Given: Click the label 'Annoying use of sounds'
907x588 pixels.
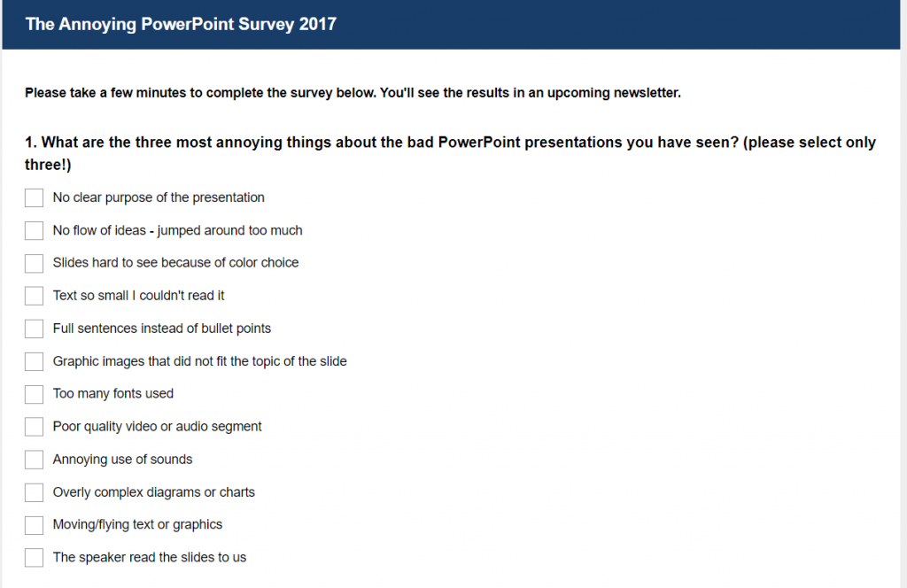Looking at the screenshot, I should 123,460.
